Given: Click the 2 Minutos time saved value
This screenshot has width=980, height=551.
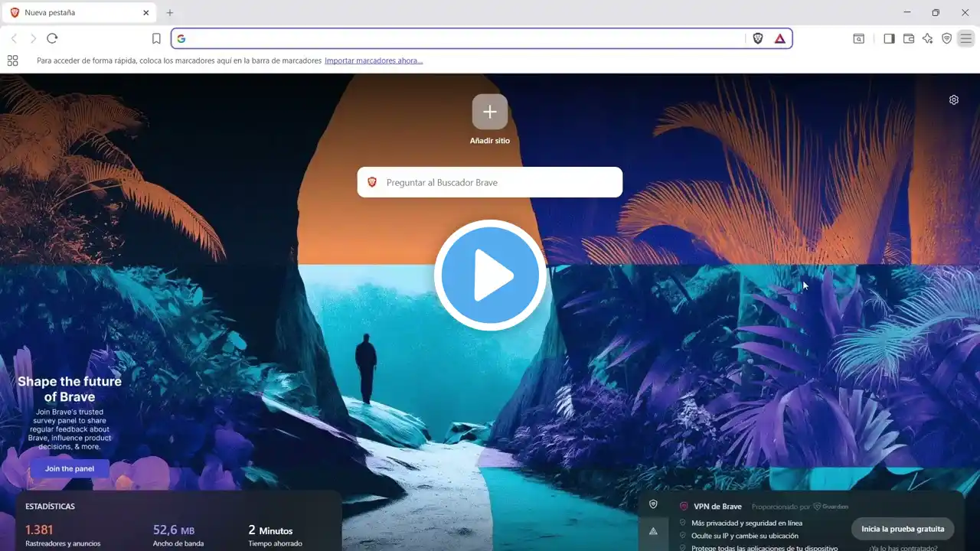Looking at the screenshot, I should point(270,530).
